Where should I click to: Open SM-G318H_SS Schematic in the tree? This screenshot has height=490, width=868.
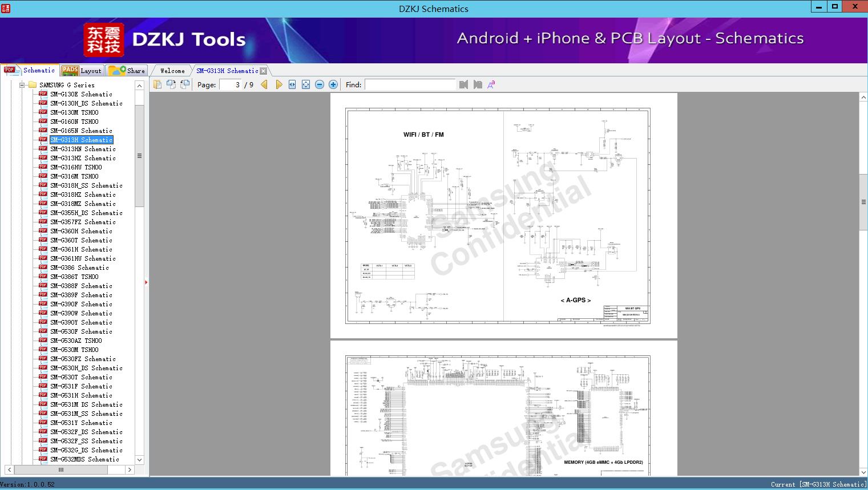point(86,185)
